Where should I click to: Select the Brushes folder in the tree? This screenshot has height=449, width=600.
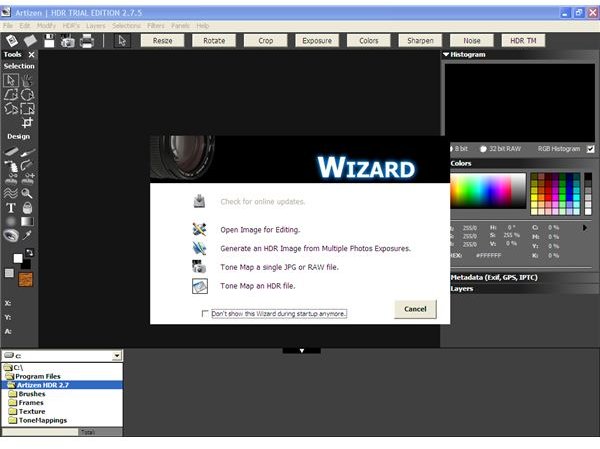coord(32,394)
